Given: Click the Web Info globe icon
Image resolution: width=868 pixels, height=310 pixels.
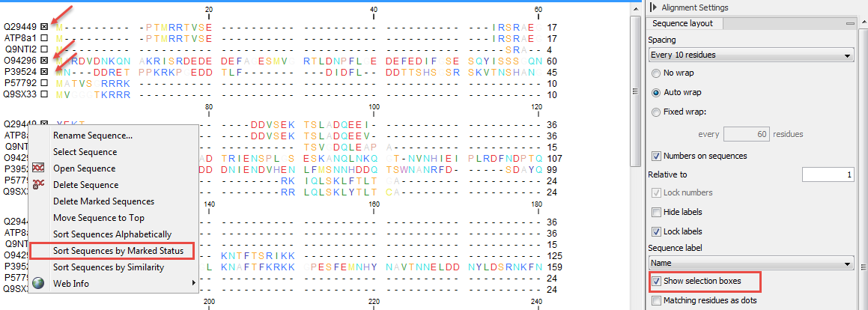Looking at the screenshot, I should tap(38, 283).
